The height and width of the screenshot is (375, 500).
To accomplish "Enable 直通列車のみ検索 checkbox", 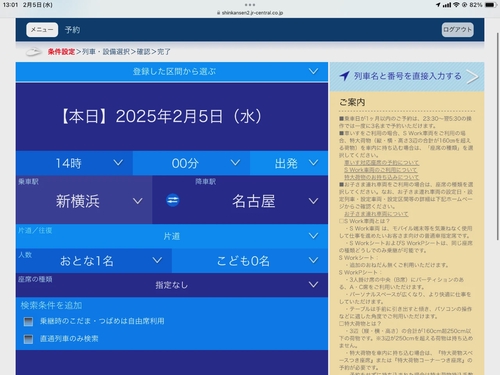I will [28, 339].
